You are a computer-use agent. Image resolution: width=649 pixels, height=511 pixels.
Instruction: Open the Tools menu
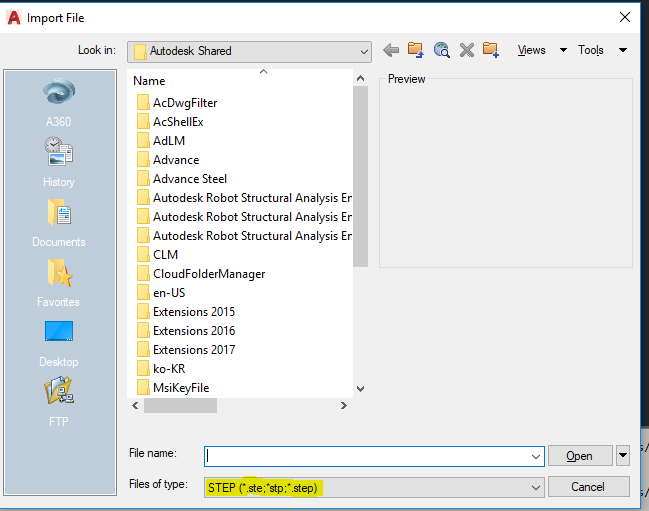click(591, 50)
